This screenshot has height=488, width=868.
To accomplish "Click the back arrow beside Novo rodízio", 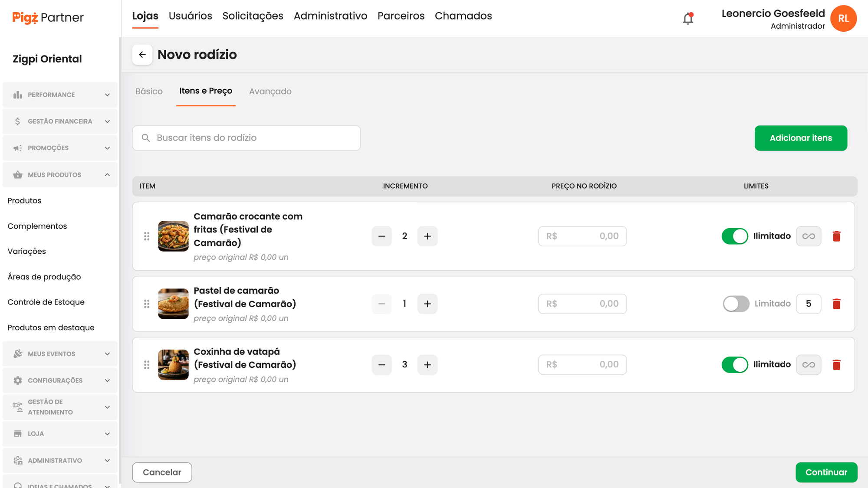I will click(142, 55).
